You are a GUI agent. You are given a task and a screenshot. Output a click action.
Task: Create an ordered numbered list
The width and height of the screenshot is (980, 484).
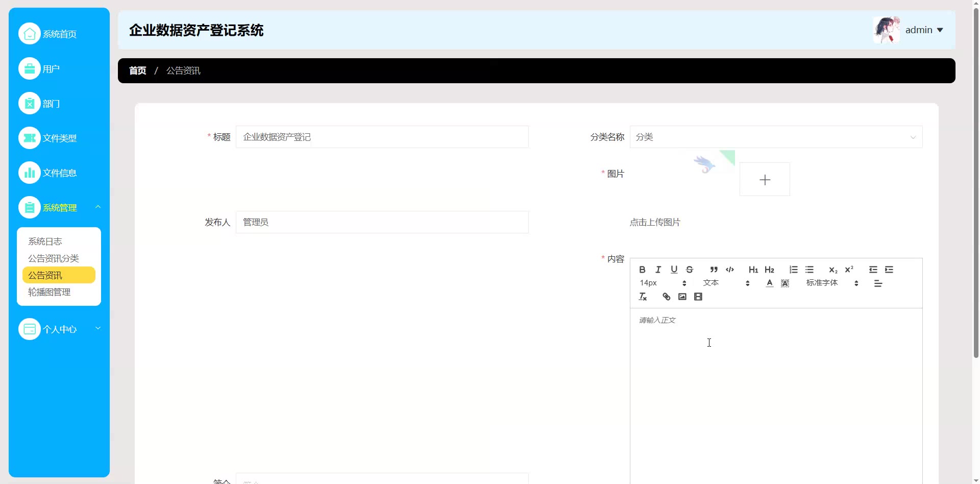pyautogui.click(x=793, y=270)
